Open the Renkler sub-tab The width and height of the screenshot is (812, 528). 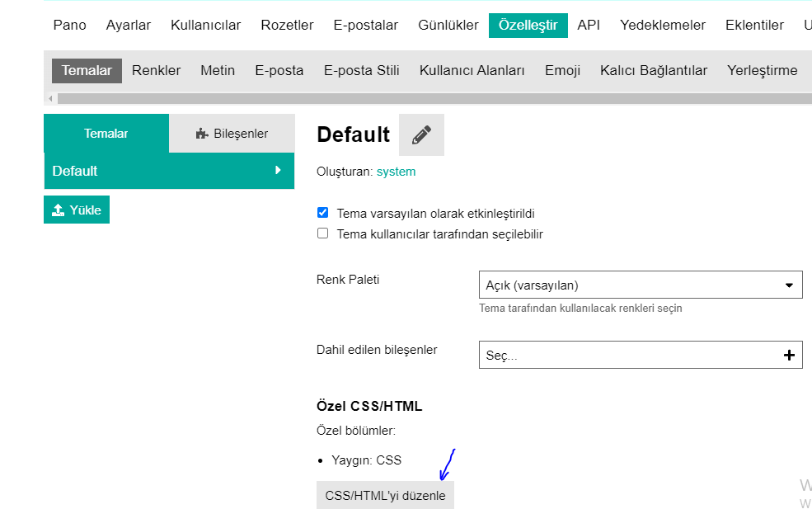(156, 70)
